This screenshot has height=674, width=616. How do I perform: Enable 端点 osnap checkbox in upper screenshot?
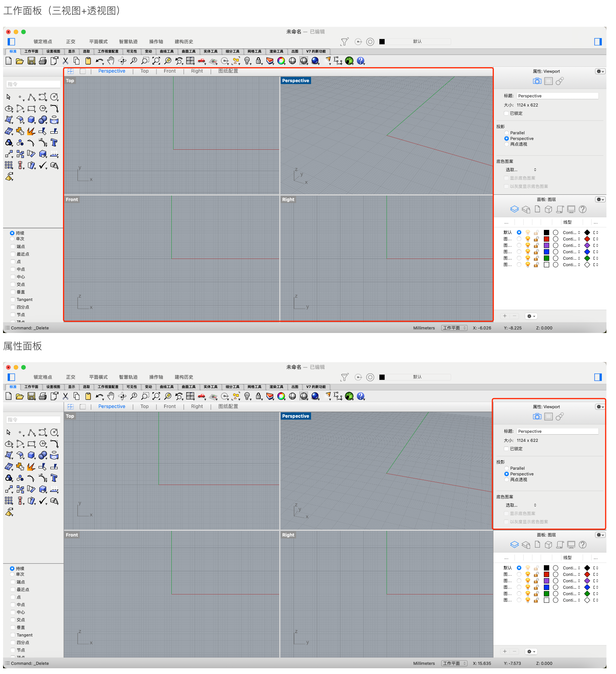click(x=13, y=247)
